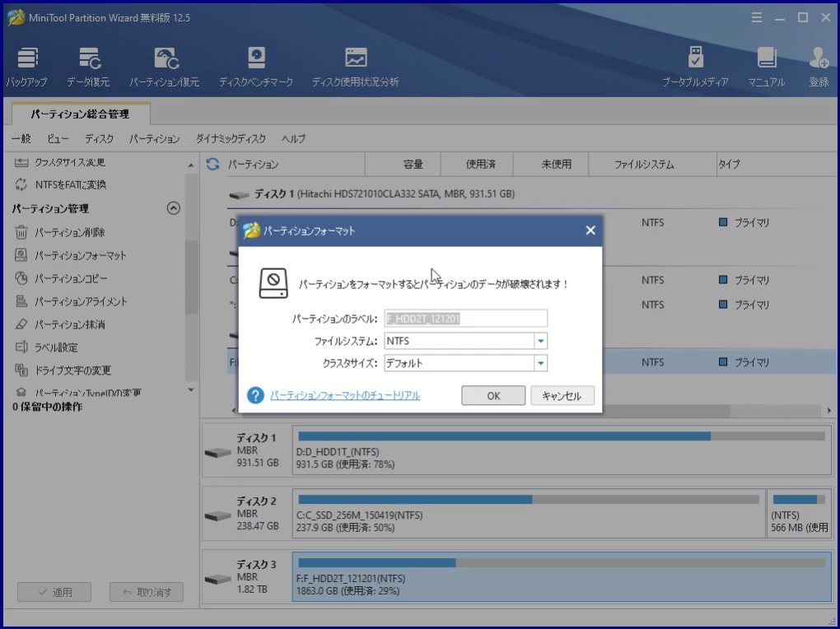The image size is (840, 629).
Task: Start ディスクベンチマーク disk benchmark
Action: [x=256, y=67]
